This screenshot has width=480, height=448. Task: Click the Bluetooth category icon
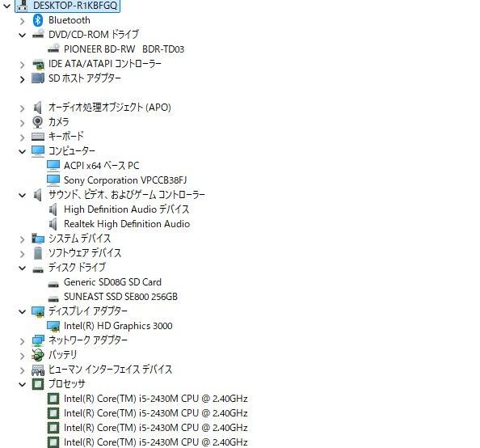pyautogui.click(x=38, y=20)
